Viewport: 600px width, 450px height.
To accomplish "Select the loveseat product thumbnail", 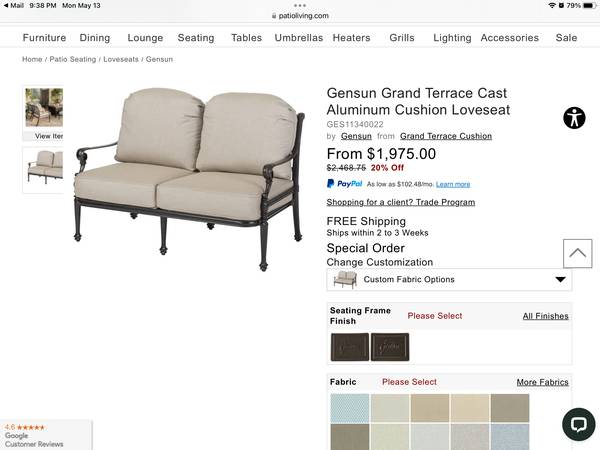I will [43, 170].
